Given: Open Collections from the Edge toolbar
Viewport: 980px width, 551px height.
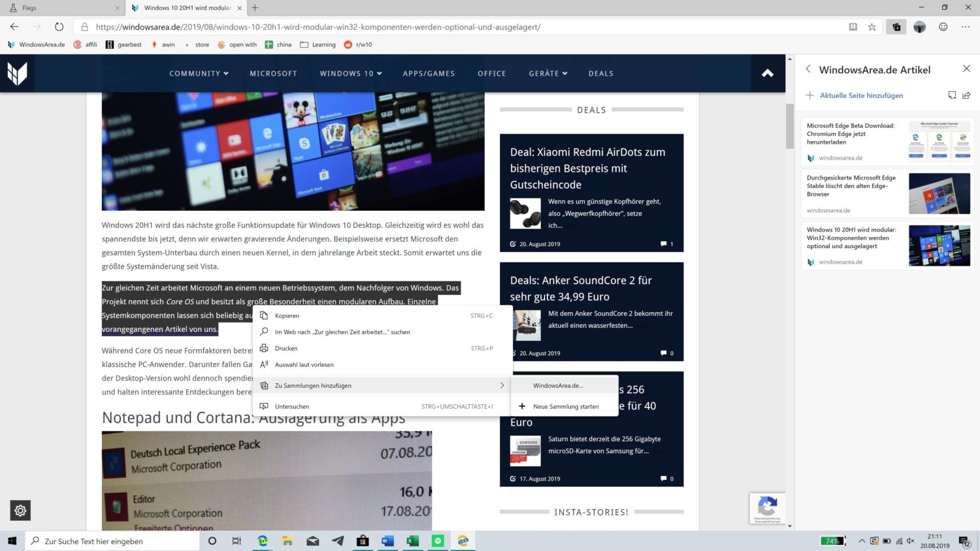Looking at the screenshot, I should pyautogui.click(x=896, y=27).
